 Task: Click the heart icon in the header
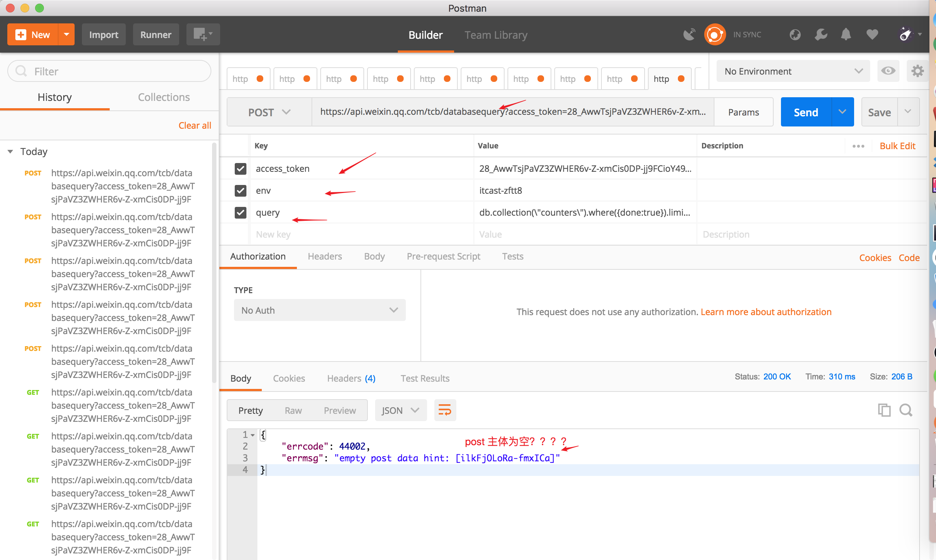pyautogui.click(x=872, y=35)
